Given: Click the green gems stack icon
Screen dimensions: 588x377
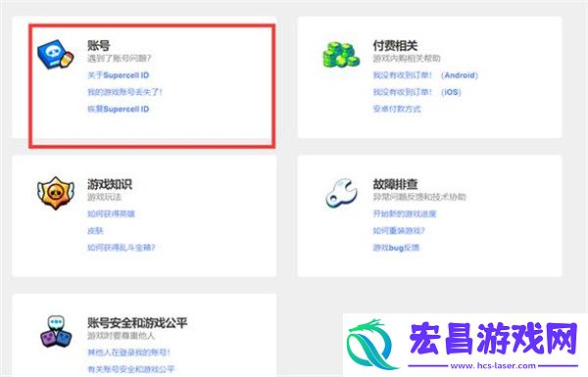Looking at the screenshot, I should (341, 55).
